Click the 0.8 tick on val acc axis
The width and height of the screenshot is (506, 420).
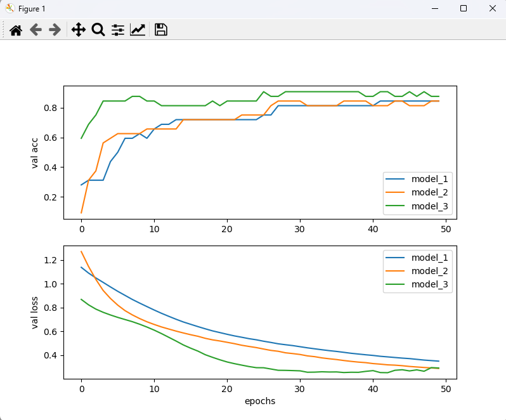(50, 108)
